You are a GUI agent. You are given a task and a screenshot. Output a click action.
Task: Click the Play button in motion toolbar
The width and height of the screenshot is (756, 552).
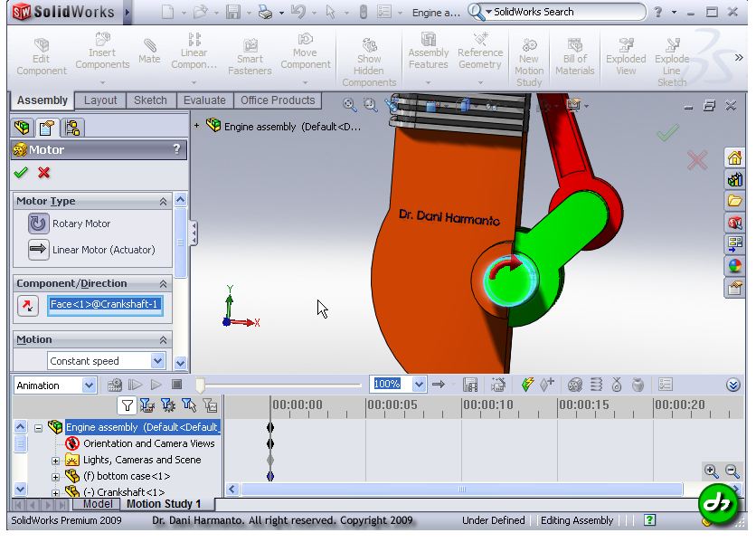(156, 385)
